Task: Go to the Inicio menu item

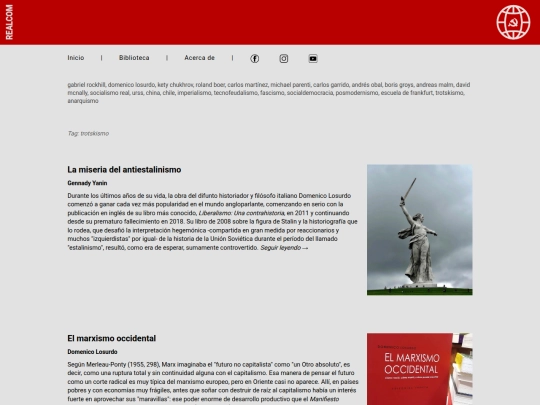Action: [76, 58]
